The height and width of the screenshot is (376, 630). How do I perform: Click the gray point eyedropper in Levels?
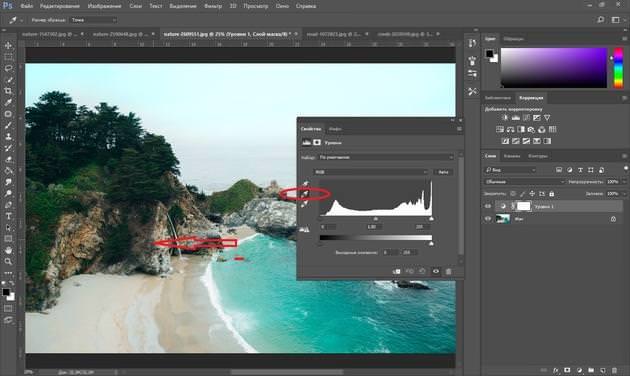tap(305, 194)
